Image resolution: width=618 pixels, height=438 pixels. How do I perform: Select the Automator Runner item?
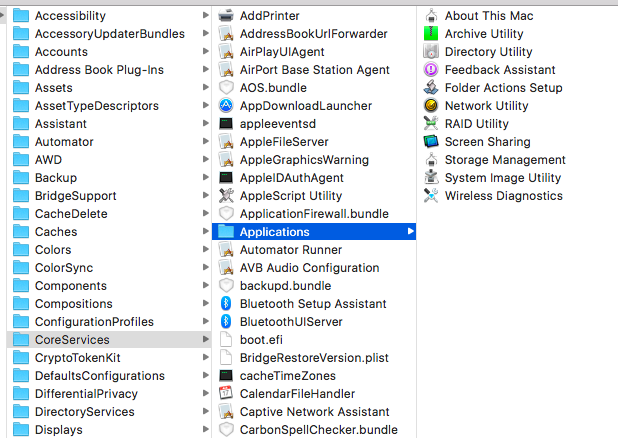(x=314, y=250)
